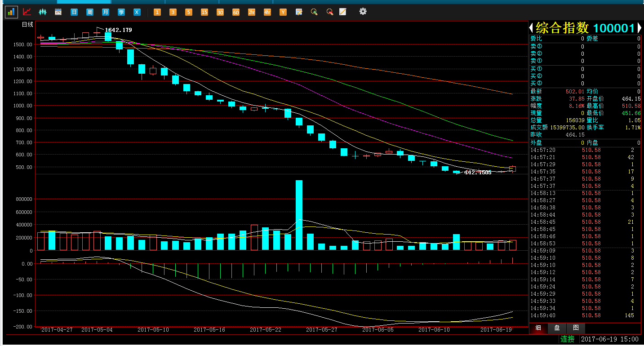Select the tick row at 14:59:09

[585, 251]
